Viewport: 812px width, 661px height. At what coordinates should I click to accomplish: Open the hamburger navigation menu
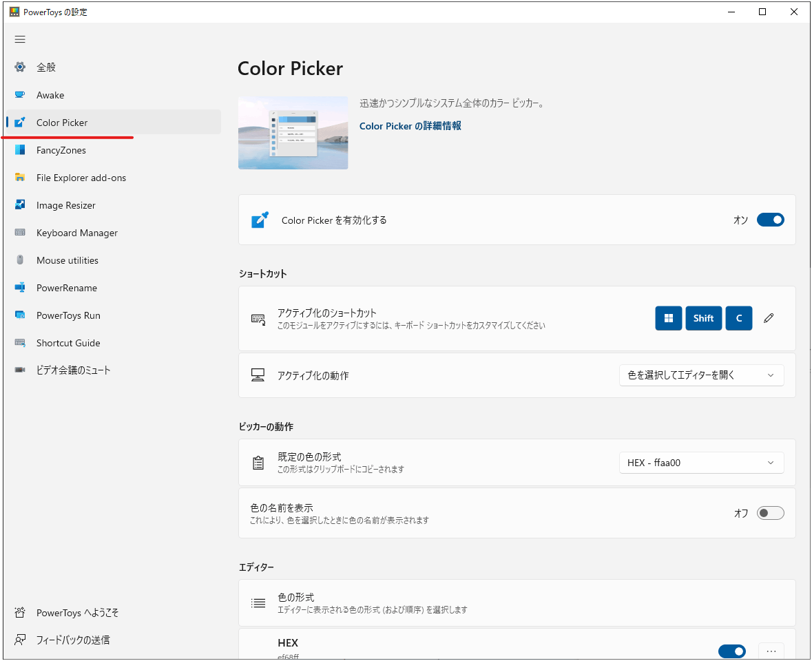[x=20, y=39]
